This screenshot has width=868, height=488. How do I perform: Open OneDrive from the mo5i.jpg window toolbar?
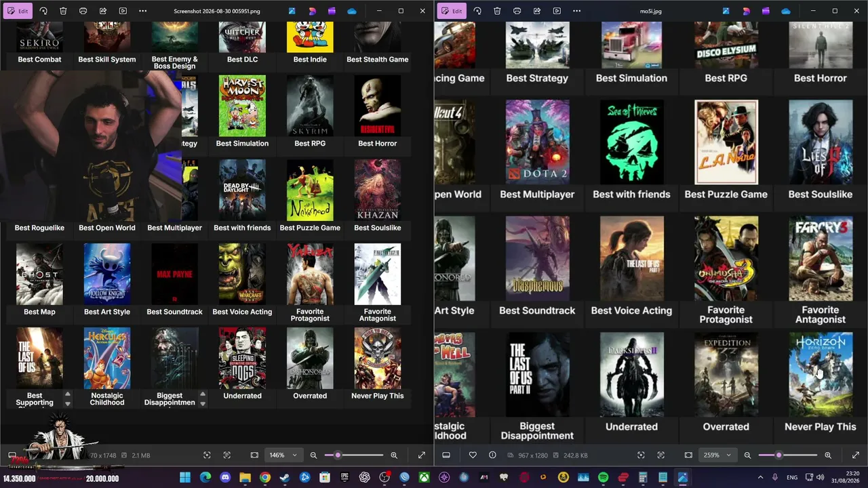(786, 11)
